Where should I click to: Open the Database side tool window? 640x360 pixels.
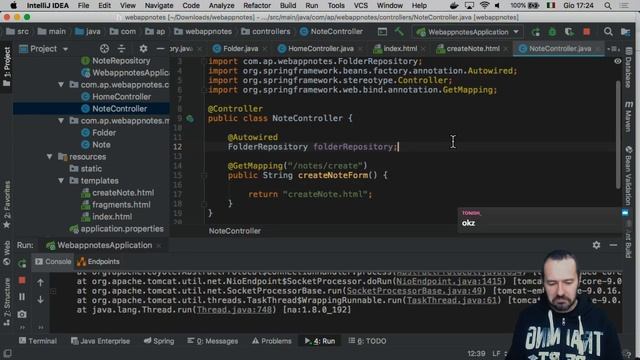click(629, 67)
